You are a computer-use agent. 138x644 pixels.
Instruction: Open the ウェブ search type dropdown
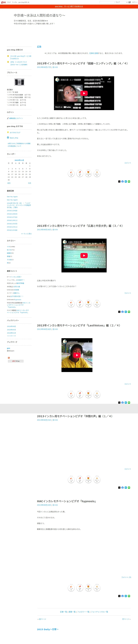click(121, 2)
